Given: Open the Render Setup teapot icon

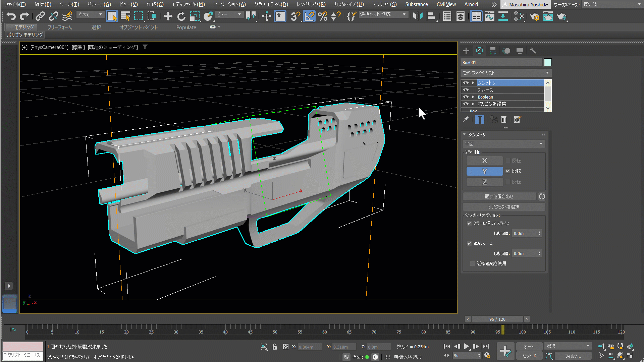Looking at the screenshot, I should tap(535, 16).
